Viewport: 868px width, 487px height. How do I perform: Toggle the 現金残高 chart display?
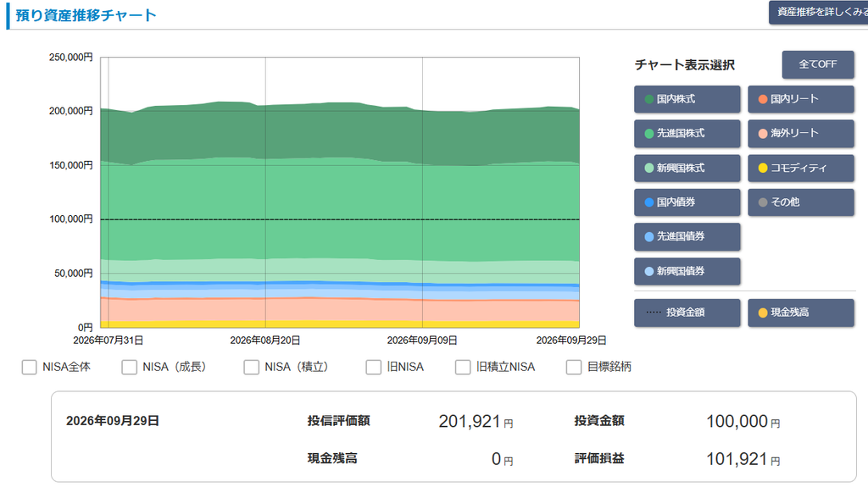pos(801,313)
